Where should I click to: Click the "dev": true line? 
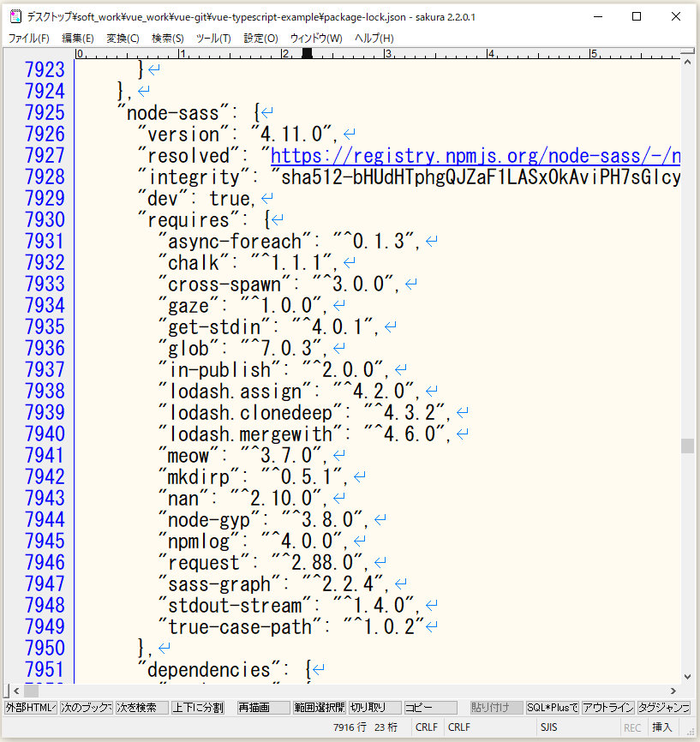(196, 199)
